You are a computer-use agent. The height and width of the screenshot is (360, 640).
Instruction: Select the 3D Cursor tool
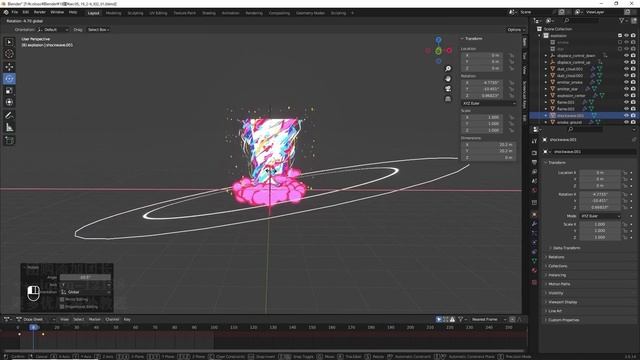(9, 54)
